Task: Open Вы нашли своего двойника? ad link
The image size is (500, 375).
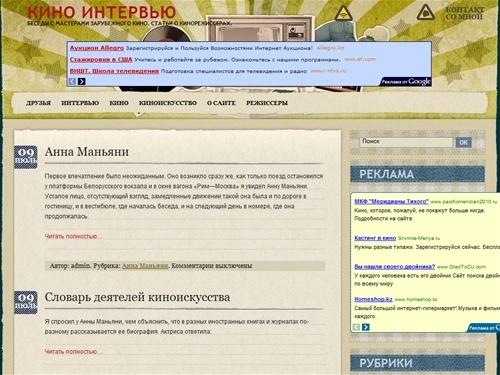Action: click(x=395, y=267)
